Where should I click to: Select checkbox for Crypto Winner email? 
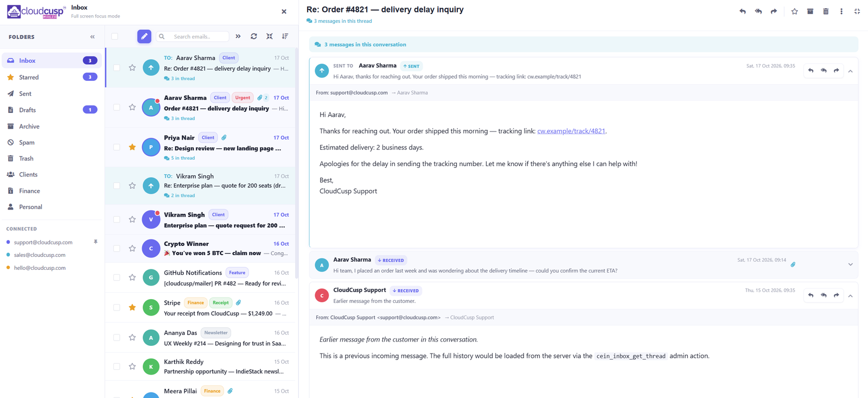117,248
